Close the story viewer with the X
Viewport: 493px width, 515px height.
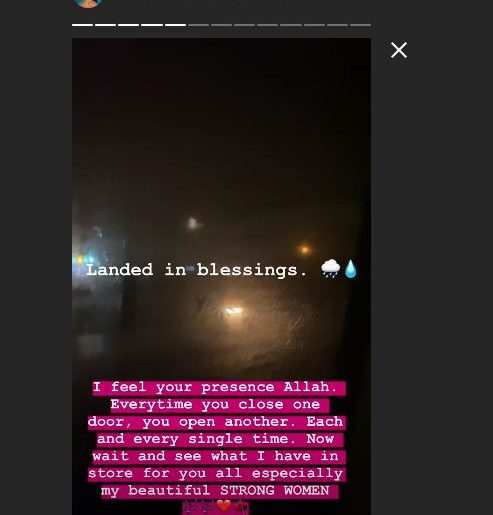pyautogui.click(x=399, y=50)
